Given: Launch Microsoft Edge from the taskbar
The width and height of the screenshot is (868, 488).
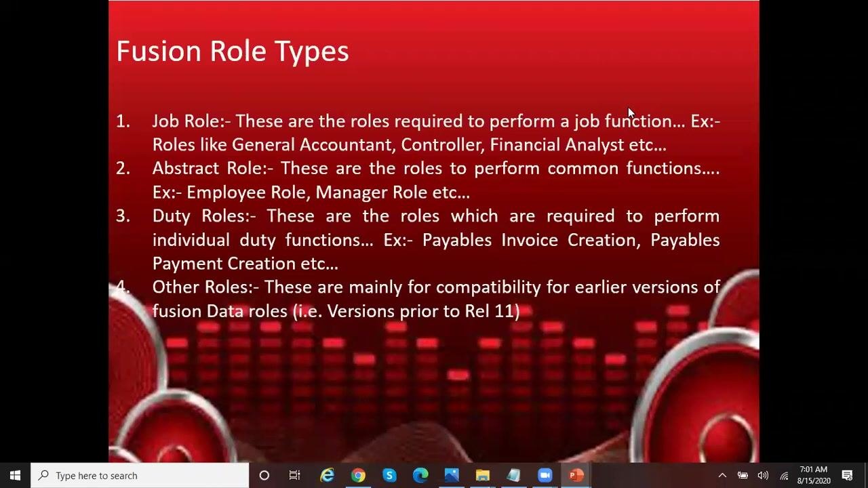Looking at the screenshot, I should click(420, 476).
